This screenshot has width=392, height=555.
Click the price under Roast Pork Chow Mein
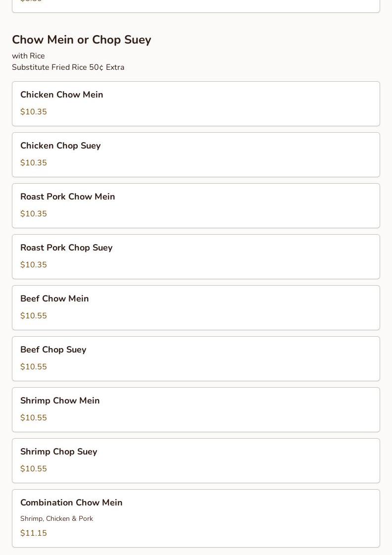(34, 214)
